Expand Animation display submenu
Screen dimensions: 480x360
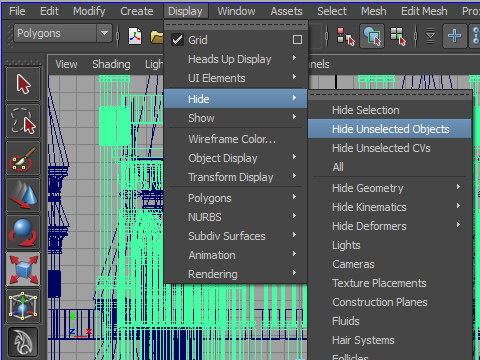pos(236,255)
